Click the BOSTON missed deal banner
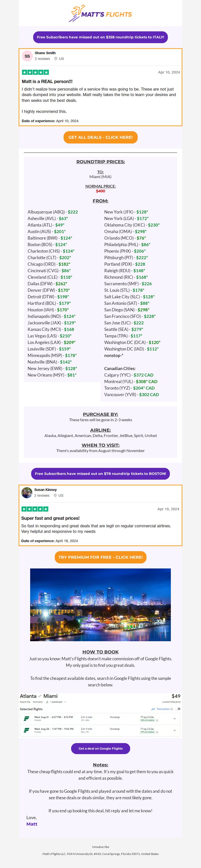Viewport: 201px width, 868px height. click(x=100, y=473)
